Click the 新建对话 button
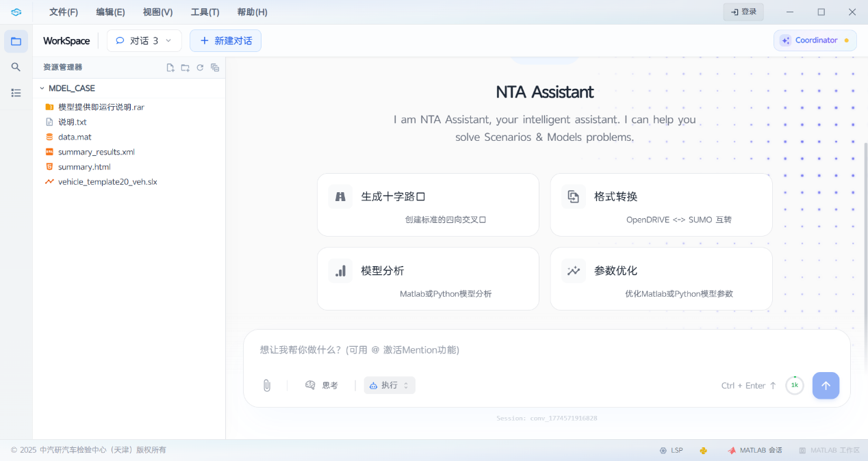Viewport: 868px width, 461px height. pos(225,41)
